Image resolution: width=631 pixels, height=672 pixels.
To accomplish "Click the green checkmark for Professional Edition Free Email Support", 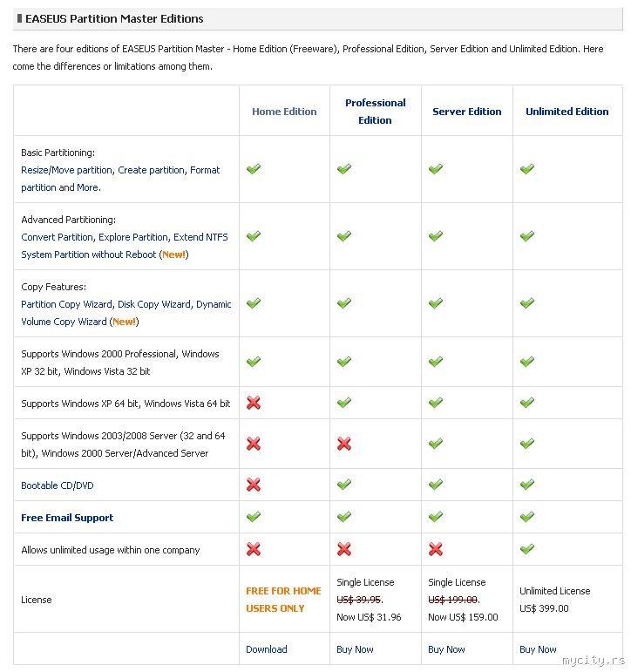I will (343, 517).
